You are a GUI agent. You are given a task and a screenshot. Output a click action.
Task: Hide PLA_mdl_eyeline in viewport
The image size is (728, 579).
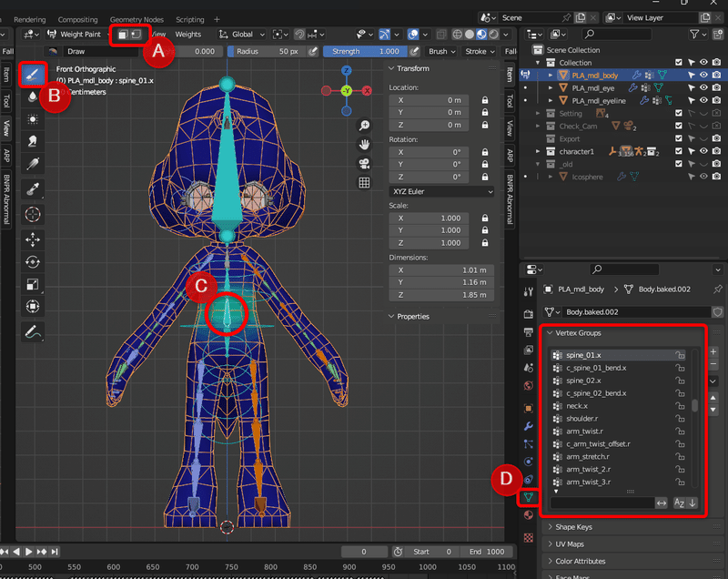(703, 100)
